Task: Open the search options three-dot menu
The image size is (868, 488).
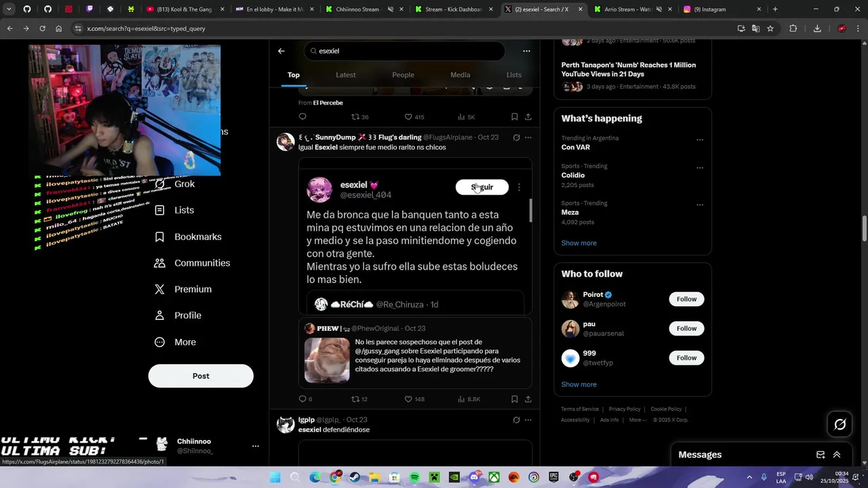Action: tap(526, 51)
